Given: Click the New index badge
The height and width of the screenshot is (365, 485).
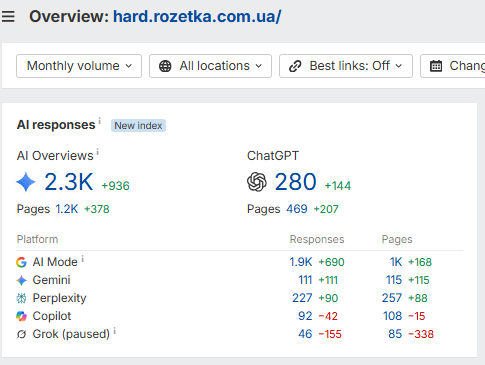Looking at the screenshot, I should 138,126.
